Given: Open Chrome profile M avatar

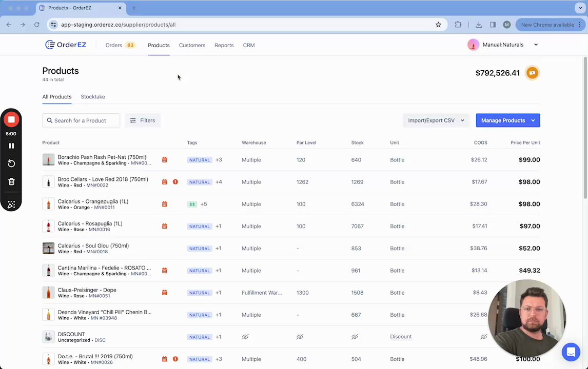Looking at the screenshot, I should tap(506, 25).
